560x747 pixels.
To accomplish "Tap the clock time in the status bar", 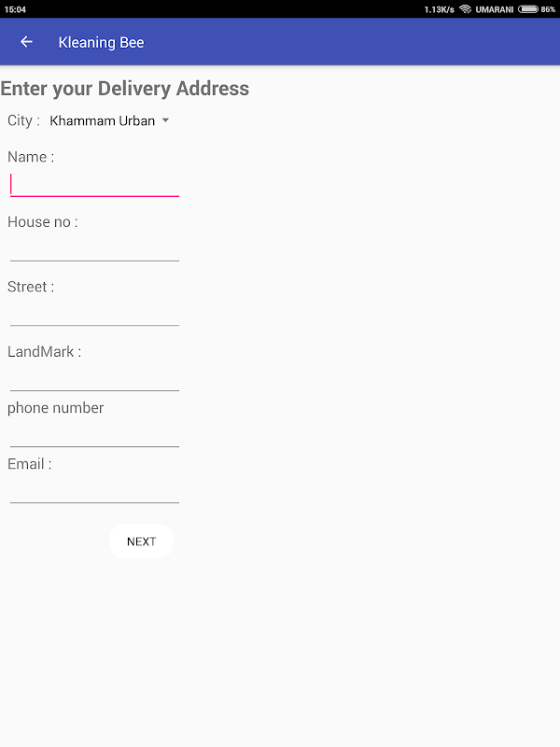I will click(15, 8).
